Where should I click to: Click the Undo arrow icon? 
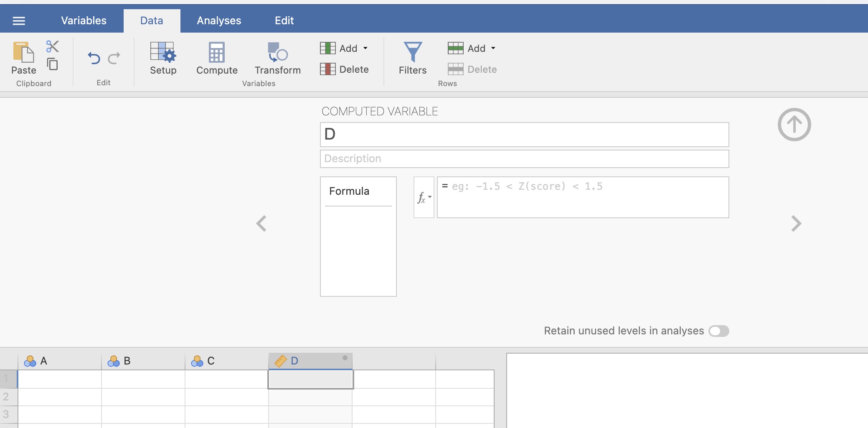[x=94, y=58]
